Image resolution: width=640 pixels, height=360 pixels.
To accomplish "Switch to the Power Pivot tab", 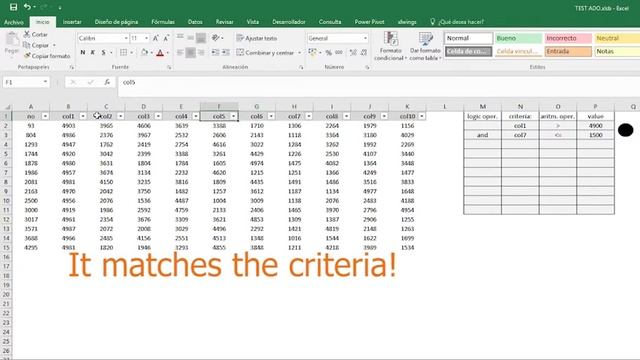I will coord(369,22).
